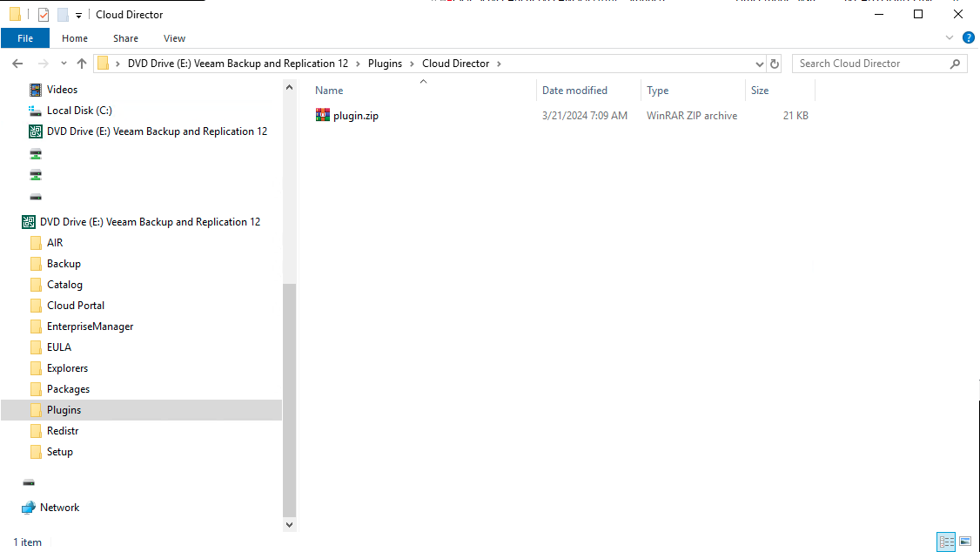
Task: Open the AIR folder in the tree
Action: 55,243
